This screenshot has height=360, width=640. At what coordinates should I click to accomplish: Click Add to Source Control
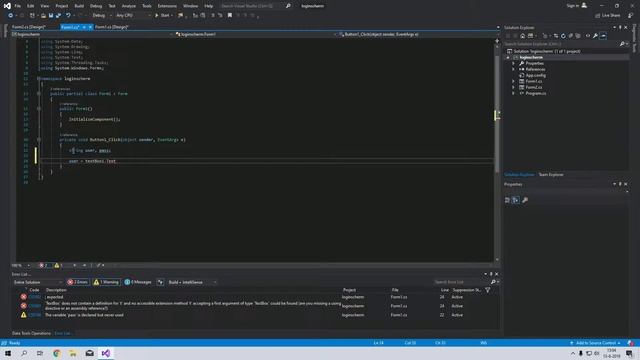[x=596, y=343]
